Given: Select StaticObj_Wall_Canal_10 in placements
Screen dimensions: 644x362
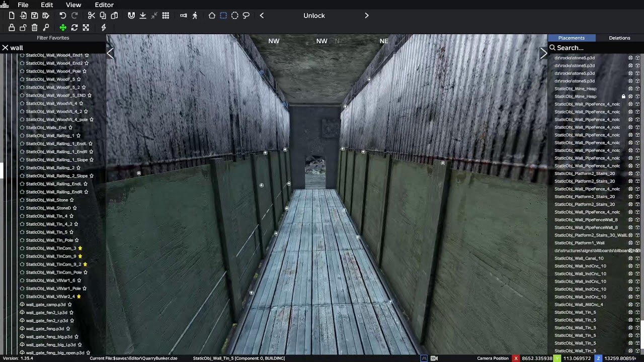Looking at the screenshot, I should (x=579, y=258).
